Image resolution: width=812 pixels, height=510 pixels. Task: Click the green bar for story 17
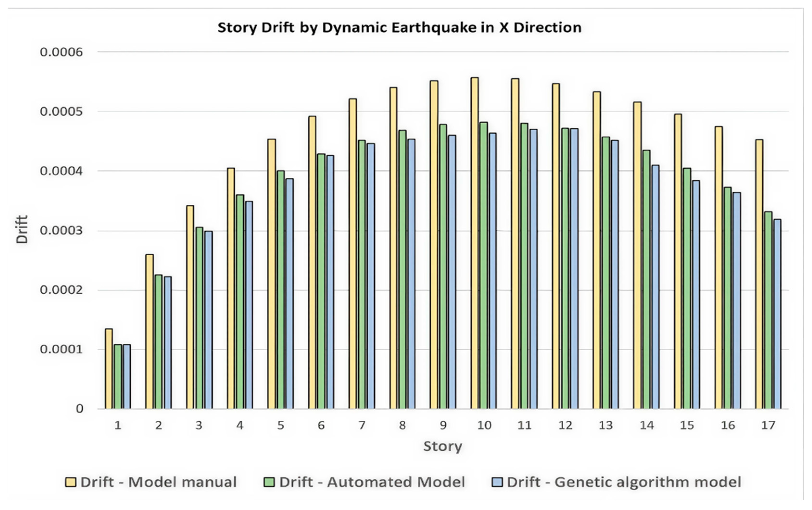[768, 310]
